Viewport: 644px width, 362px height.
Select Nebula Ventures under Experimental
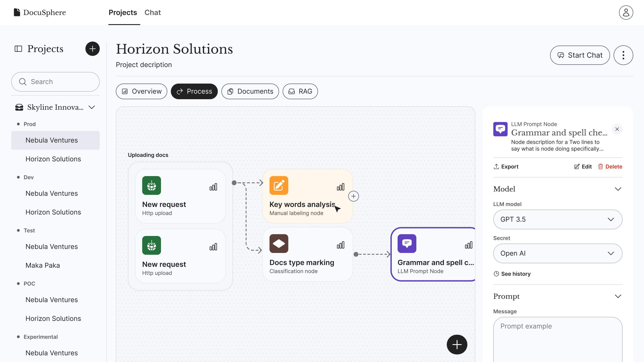(55, 353)
